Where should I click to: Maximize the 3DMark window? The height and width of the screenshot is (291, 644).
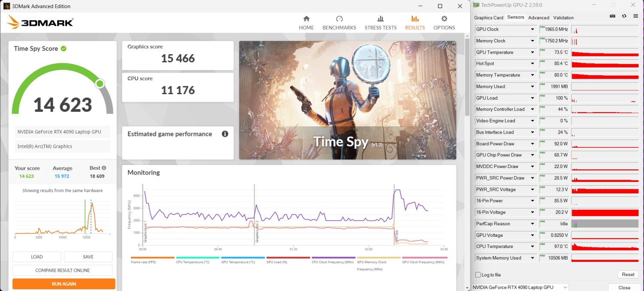(x=440, y=6)
